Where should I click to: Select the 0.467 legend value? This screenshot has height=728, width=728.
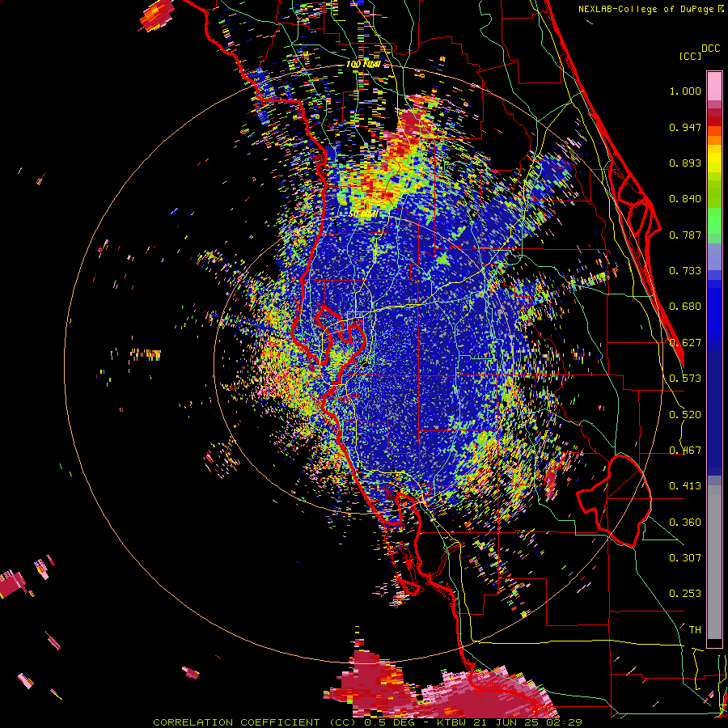tap(685, 451)
